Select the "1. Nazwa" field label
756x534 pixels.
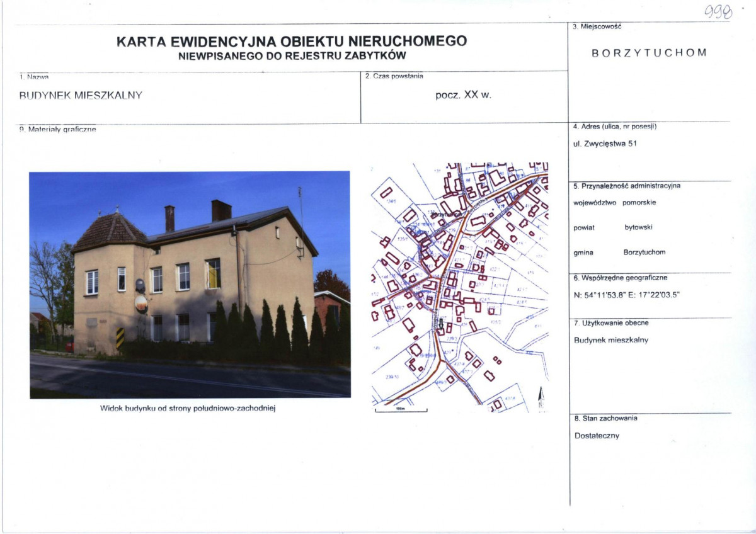pos(34,77)
